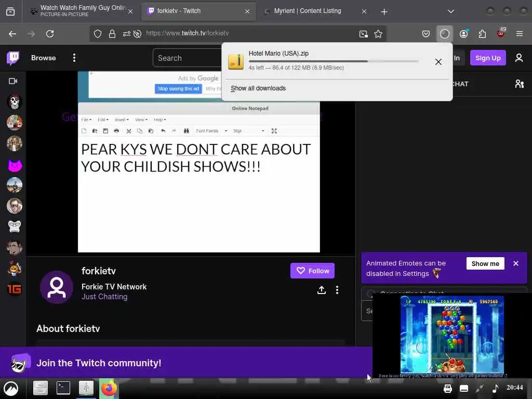532x399 pixels.
Task: Click the followed channels camera icon in sidebar
Action: [x=13, y=81]
